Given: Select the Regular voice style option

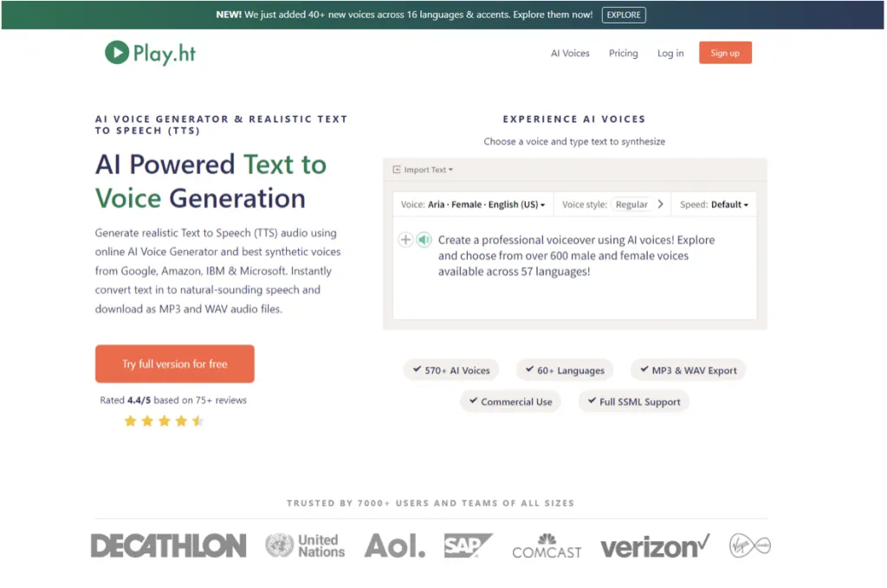Looking at the screenshot, I should [x=631, y=204].
